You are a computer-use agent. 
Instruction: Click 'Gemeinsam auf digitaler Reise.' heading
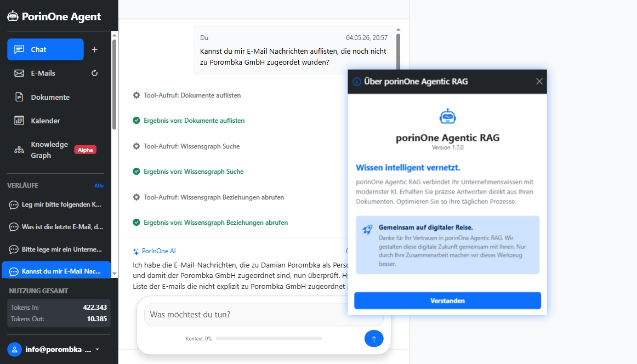(426, 228)
